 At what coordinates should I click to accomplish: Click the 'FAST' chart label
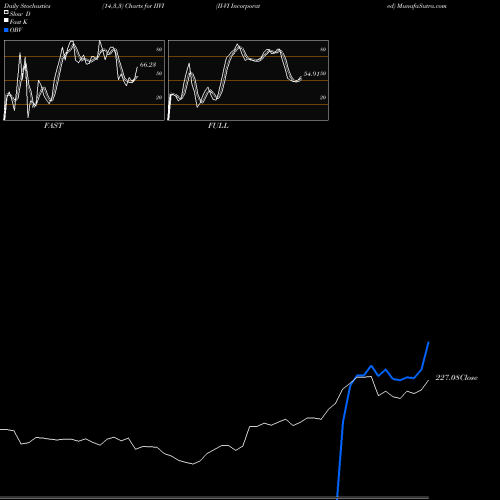(53, 126)
